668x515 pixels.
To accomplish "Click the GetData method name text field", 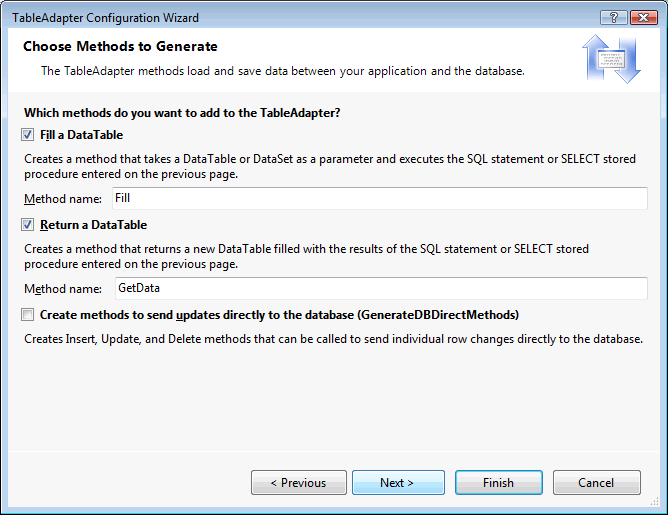I will (378, 288).
